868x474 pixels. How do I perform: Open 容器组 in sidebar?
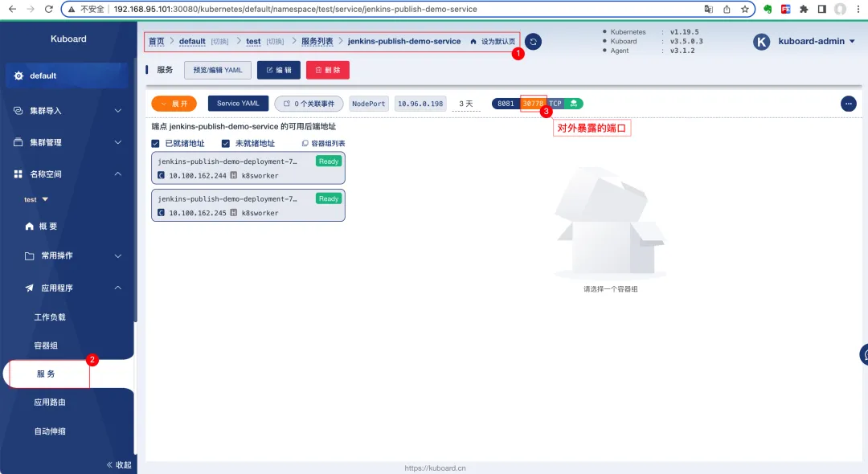(x=46, y=345)
